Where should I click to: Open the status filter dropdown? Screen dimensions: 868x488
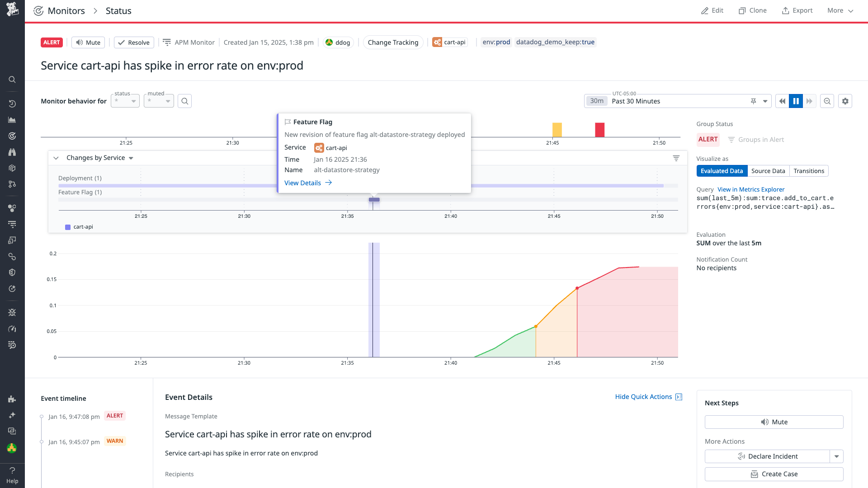pos(125,101)
